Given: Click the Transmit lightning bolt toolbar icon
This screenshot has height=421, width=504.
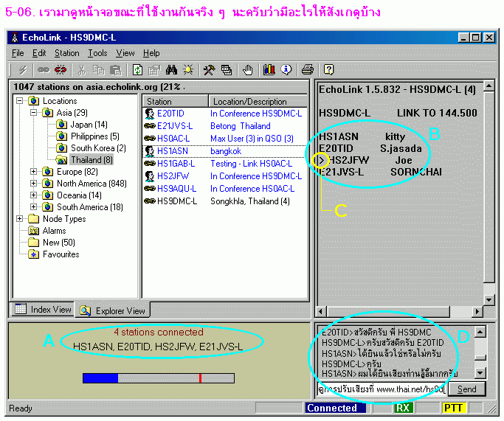Looking at the screenshot, I should 22,70.
